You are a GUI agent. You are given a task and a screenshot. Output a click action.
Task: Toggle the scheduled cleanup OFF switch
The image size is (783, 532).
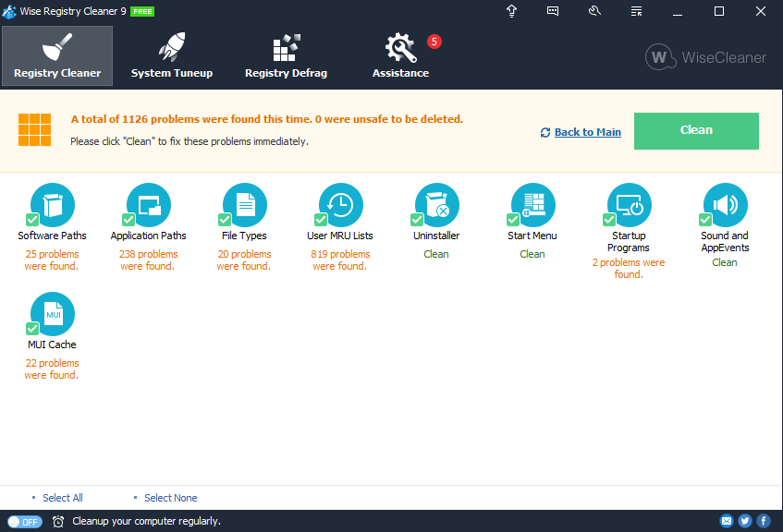click(x=25, y=522)
